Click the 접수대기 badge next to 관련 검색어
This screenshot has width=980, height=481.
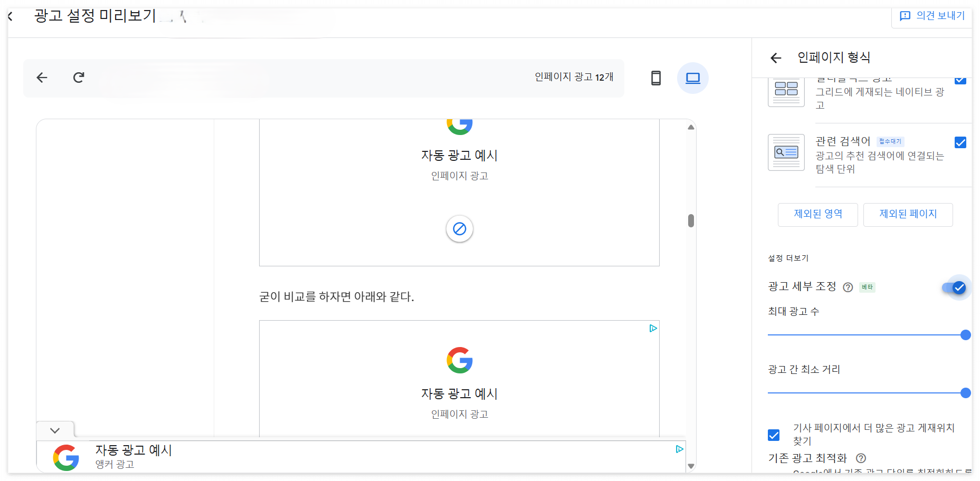pyautogui.click(x=890, y=141)
